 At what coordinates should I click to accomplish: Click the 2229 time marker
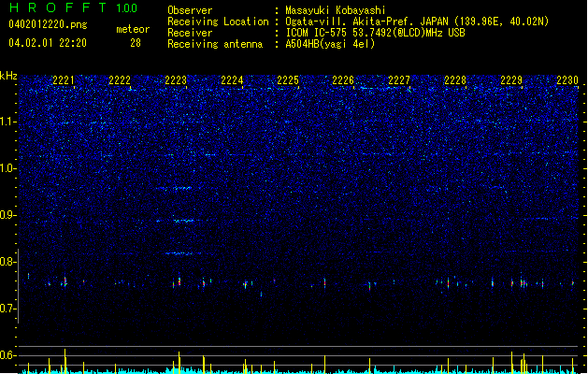coord(511,80)
